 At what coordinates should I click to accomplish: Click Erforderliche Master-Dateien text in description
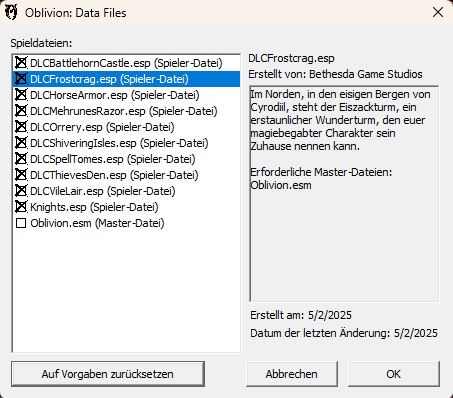[x=321, y=172]
